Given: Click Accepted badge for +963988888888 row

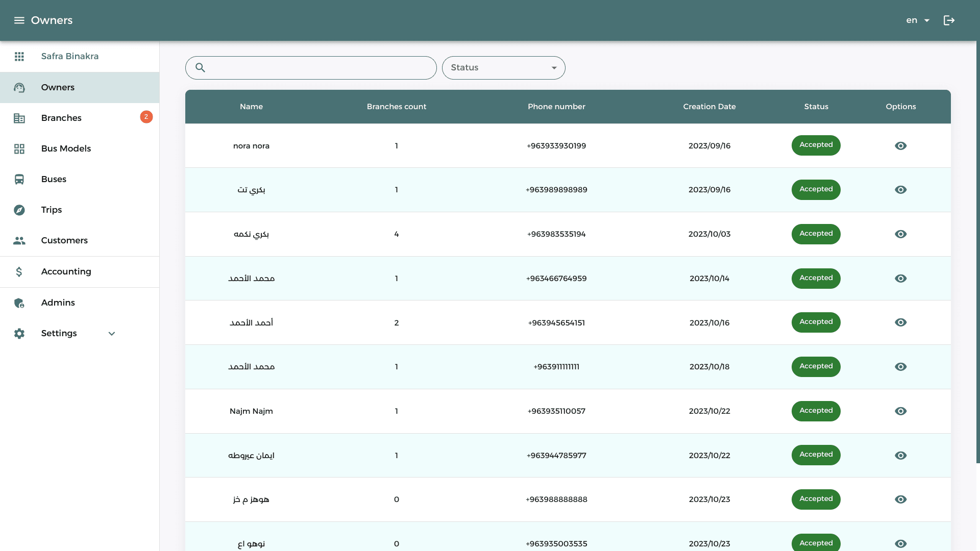Looking at the screenshot, I should pyautogui.click(x=816, y=499).
